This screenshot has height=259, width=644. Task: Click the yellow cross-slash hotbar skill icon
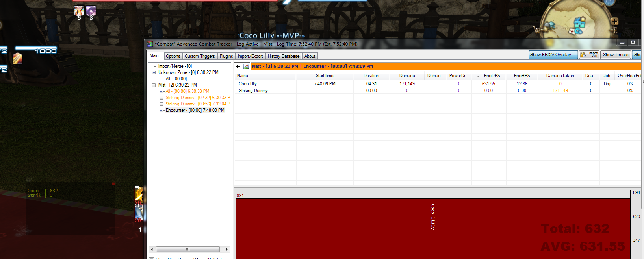click(139, 194)
